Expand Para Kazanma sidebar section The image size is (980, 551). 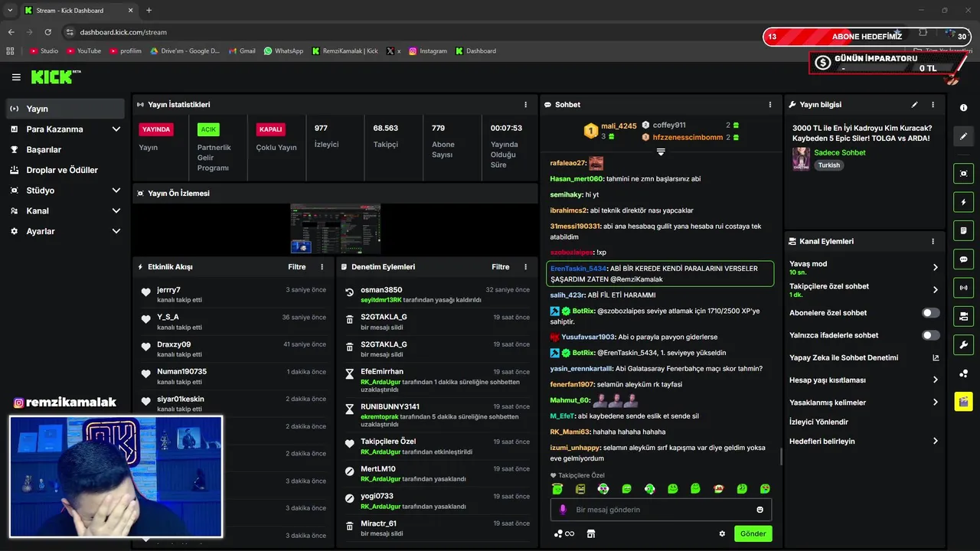click(116, 129)
